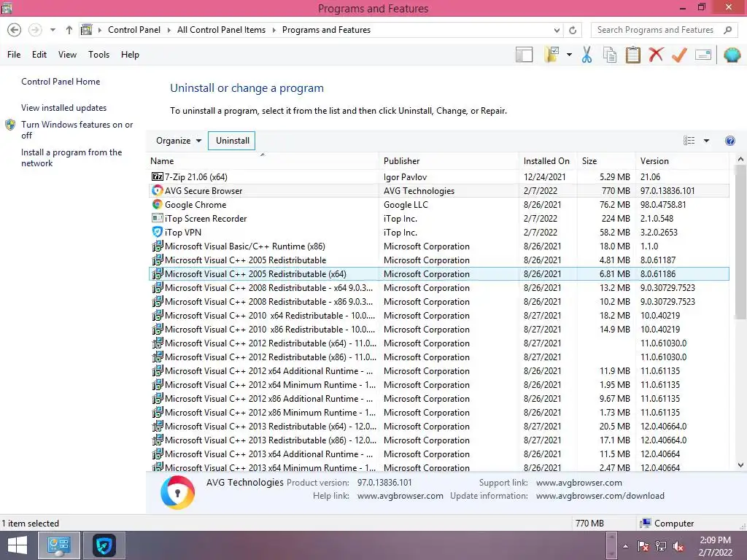Click the Search Programs and Features box
The image size is (747, 560).
tap(665, 30)
